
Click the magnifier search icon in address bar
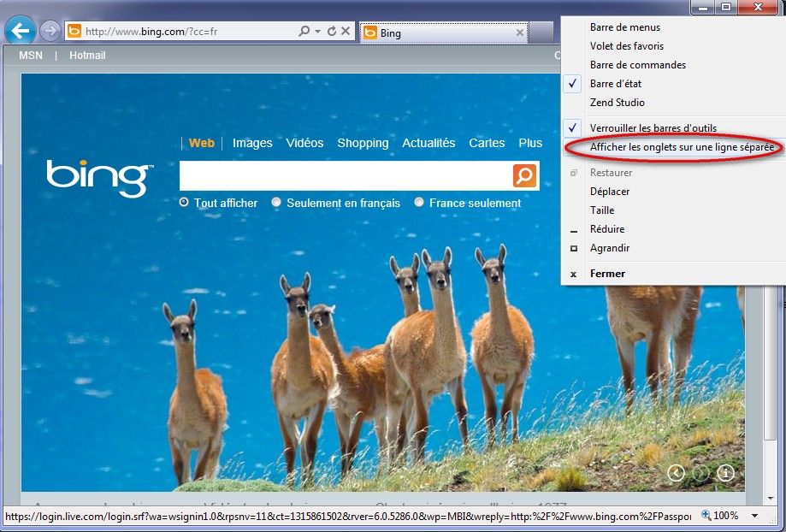click(304, 32)
